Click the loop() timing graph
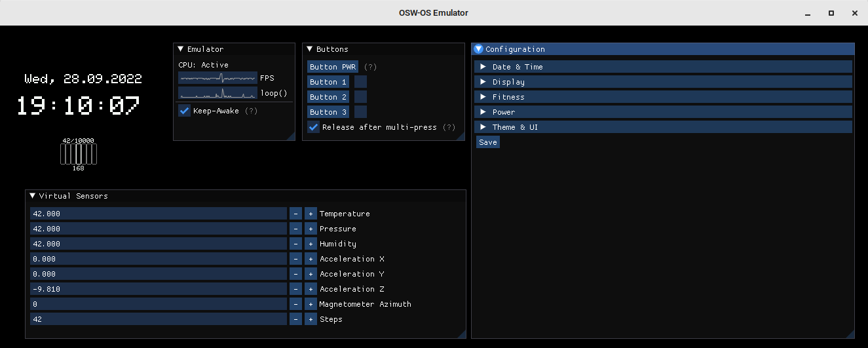The image size is (868, 348). click(217, 93)
